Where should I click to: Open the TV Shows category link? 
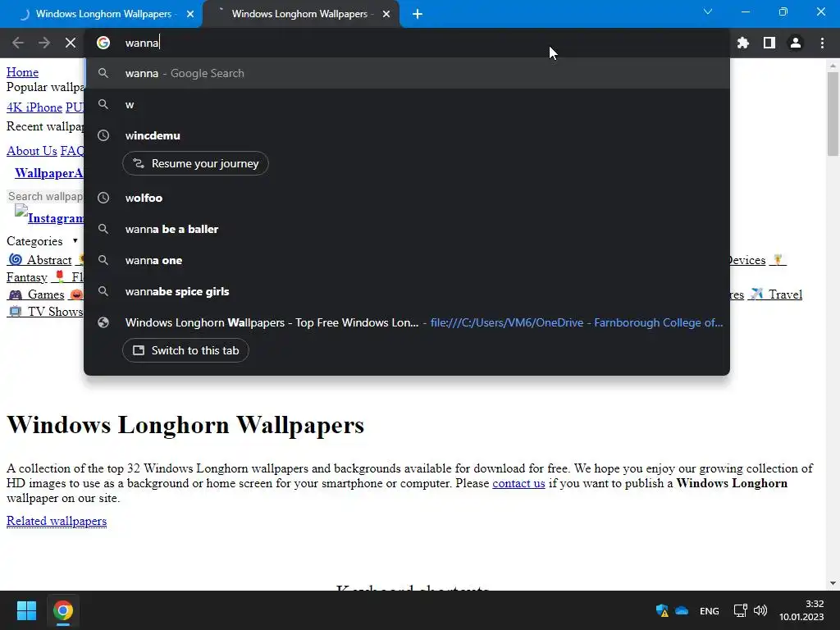coord(45,311)
